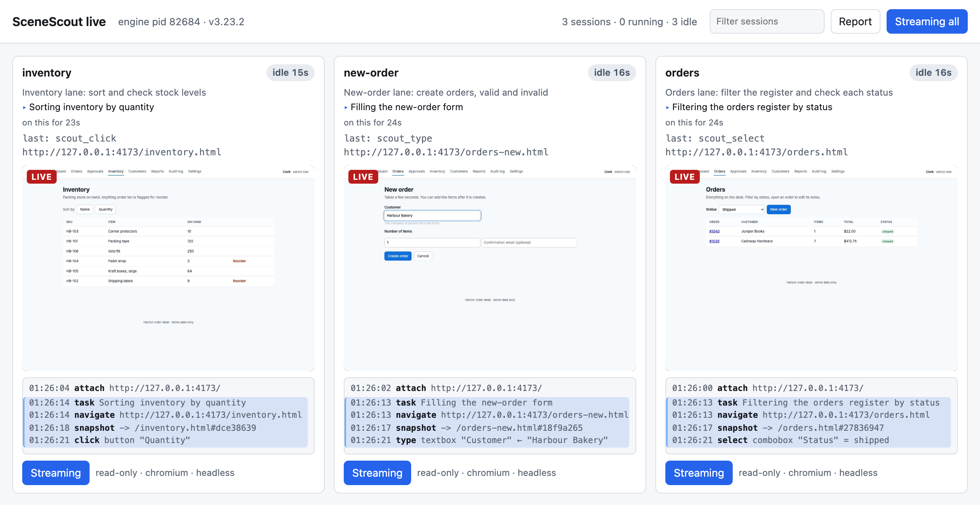Click the orders.html URL under scout_select
The image size is (980, 505).
pyautogui.click(x=756, y=152)
